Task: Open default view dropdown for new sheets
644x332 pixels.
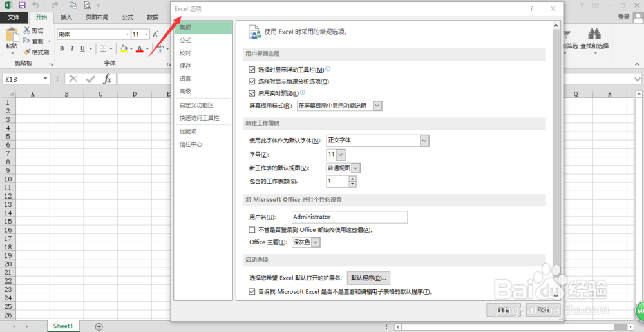Action: (356, 168)
